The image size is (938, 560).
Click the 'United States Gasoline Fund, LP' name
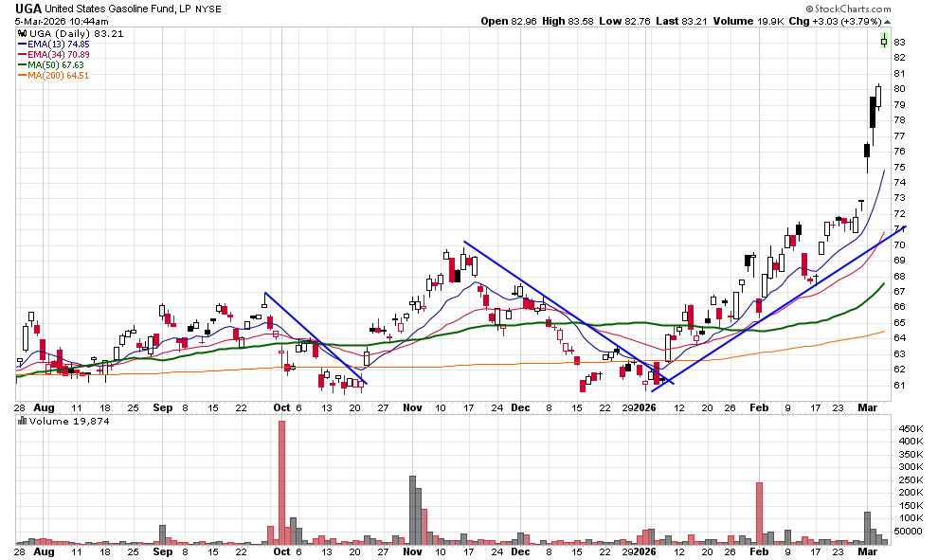click(117, 9)
